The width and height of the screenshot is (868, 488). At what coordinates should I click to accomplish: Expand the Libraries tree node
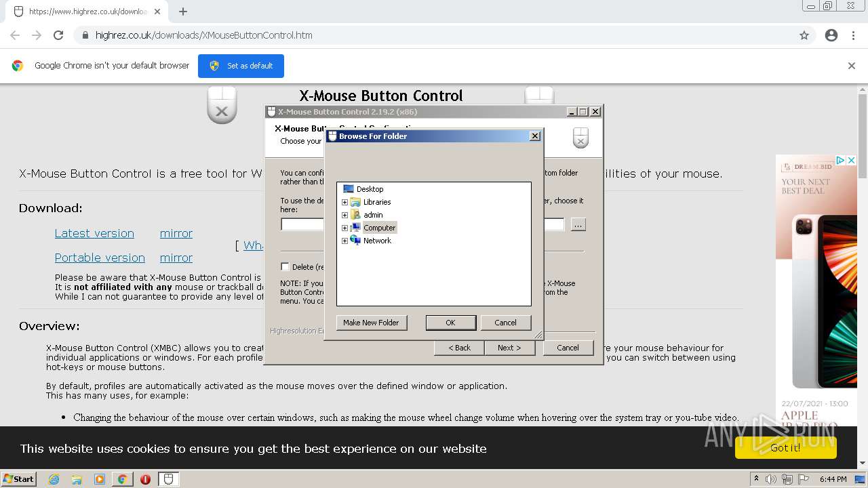(x=344, y=202)
